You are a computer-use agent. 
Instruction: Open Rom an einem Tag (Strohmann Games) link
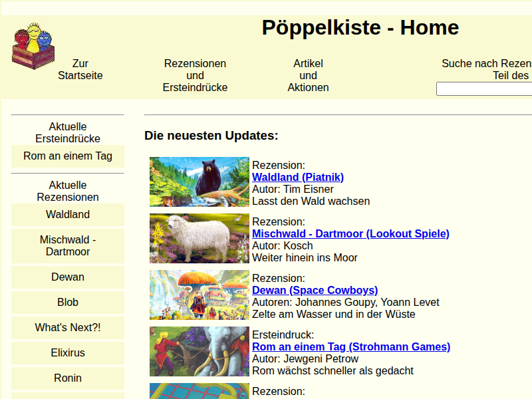(351, 346)
